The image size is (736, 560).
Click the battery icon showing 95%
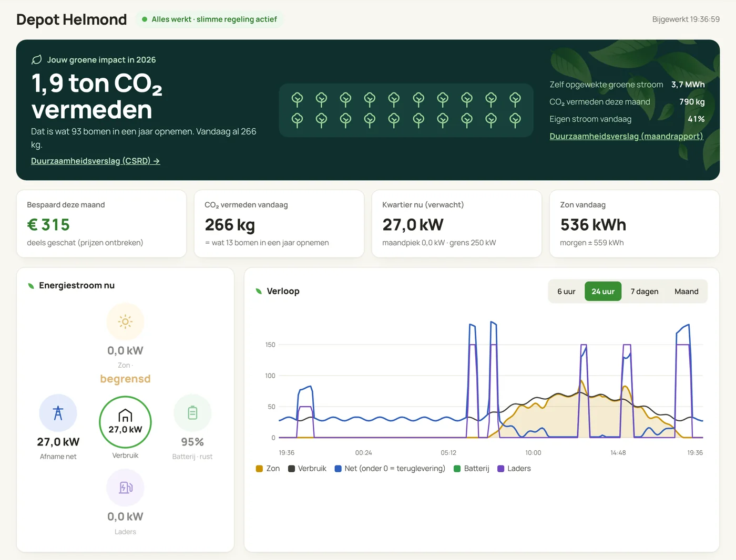click(x=192, y=413)
